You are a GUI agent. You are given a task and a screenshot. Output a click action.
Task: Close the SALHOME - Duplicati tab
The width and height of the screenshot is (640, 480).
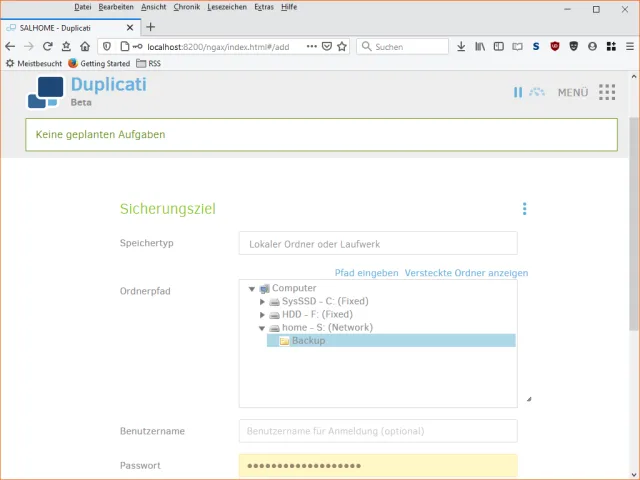click(130, 28)
